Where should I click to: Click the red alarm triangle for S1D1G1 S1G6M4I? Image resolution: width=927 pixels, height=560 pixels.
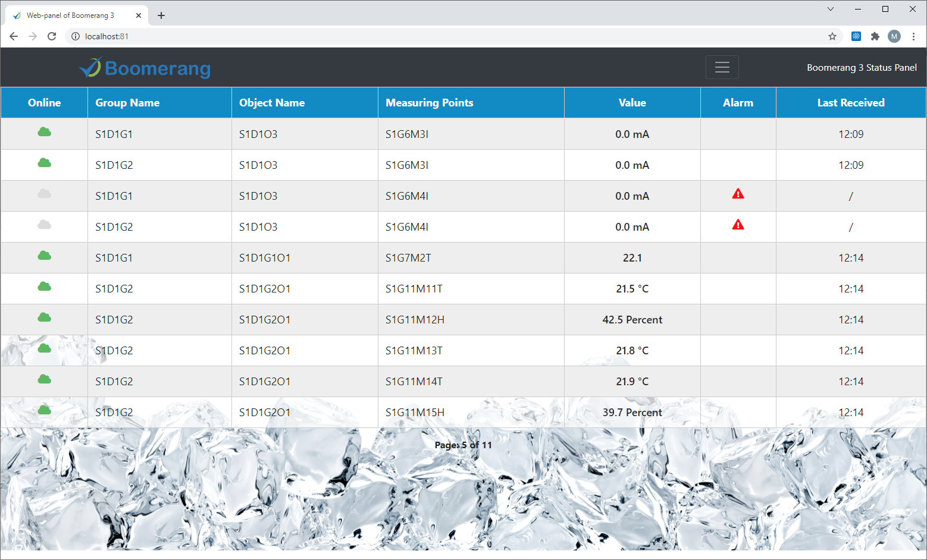(x=738, y=194)
